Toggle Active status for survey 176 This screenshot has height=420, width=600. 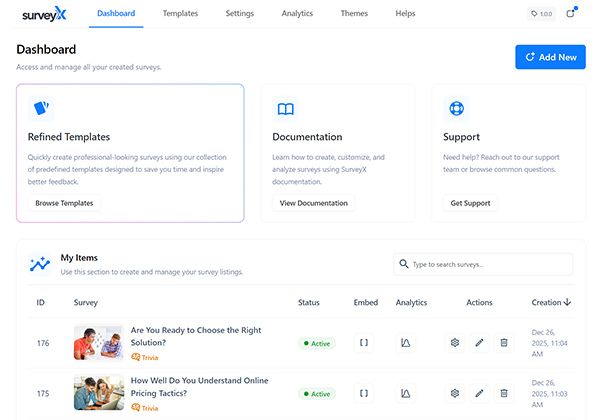317,343
